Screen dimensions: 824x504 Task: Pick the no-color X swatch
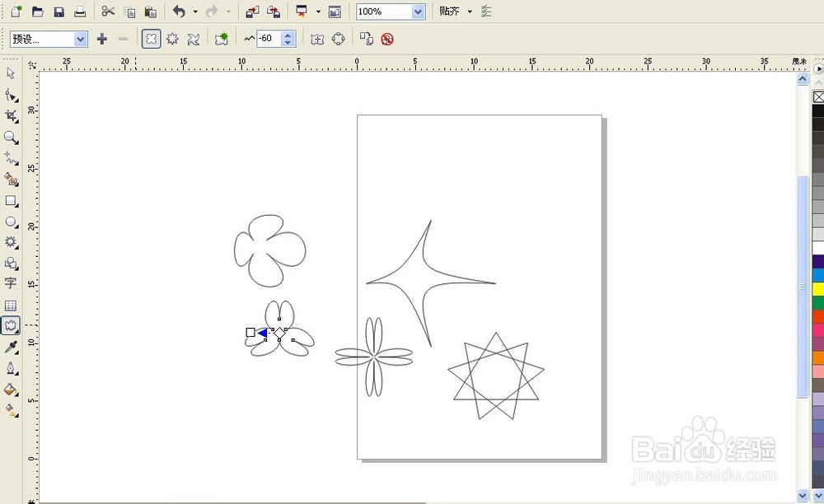click(818, 96)
